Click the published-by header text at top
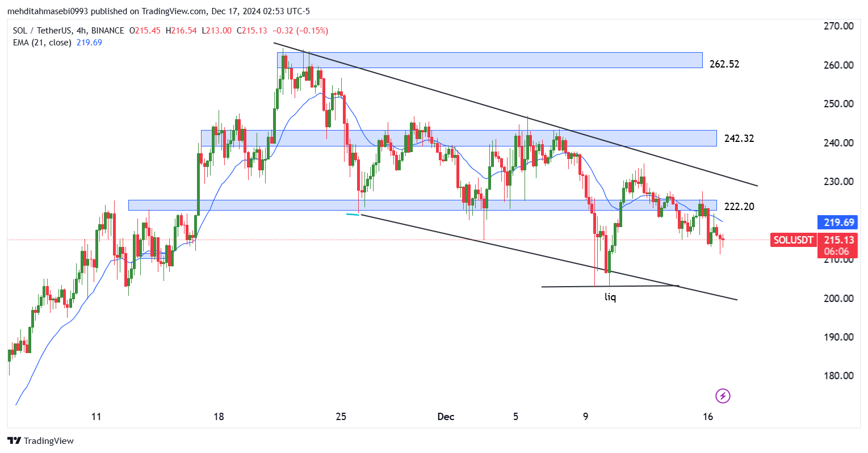The image size is (868, 453). 158,11
